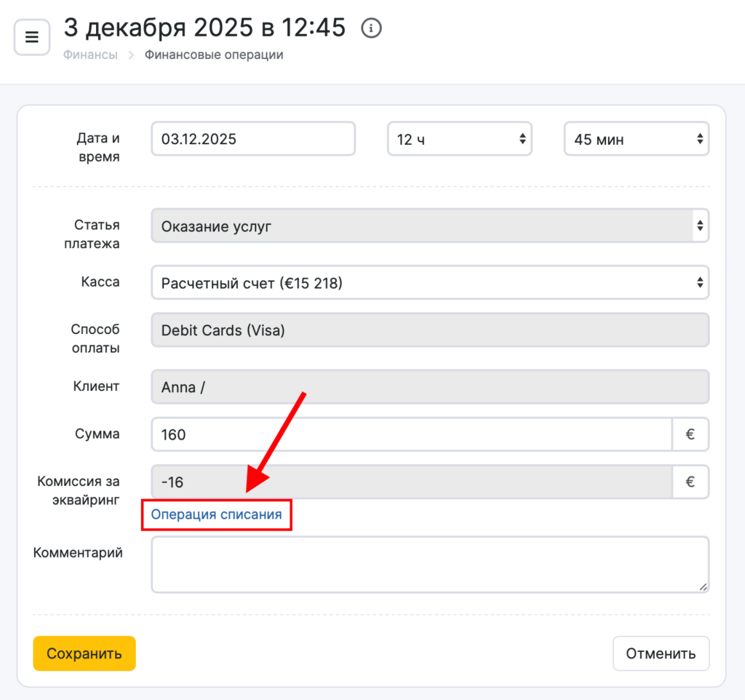Click the info icon beside the date title

tap(371, 28)
